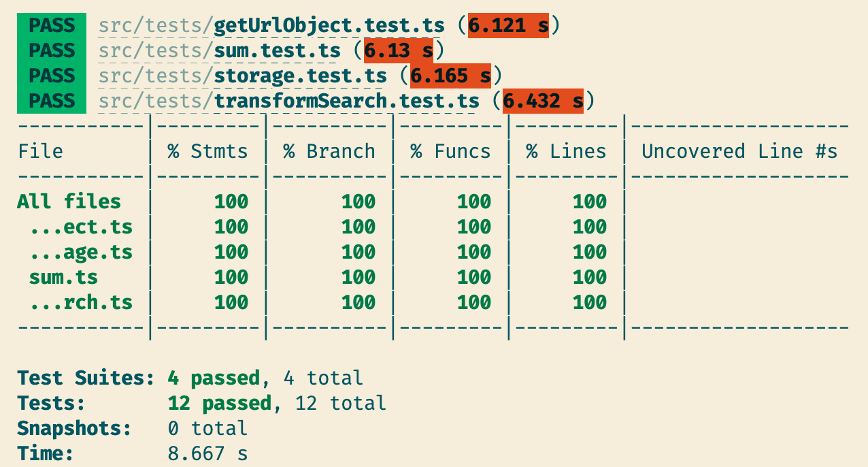Open the getUrlObject.test.ts file path
The image size is (868, 467).
pyautogui.click(x=271, y=26)
